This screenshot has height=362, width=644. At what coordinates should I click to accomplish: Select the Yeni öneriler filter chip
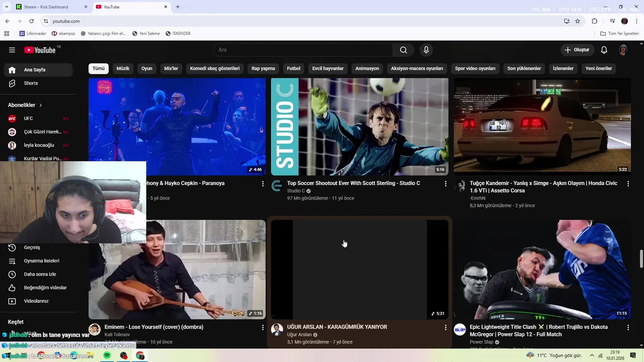(x=599, y=68)
